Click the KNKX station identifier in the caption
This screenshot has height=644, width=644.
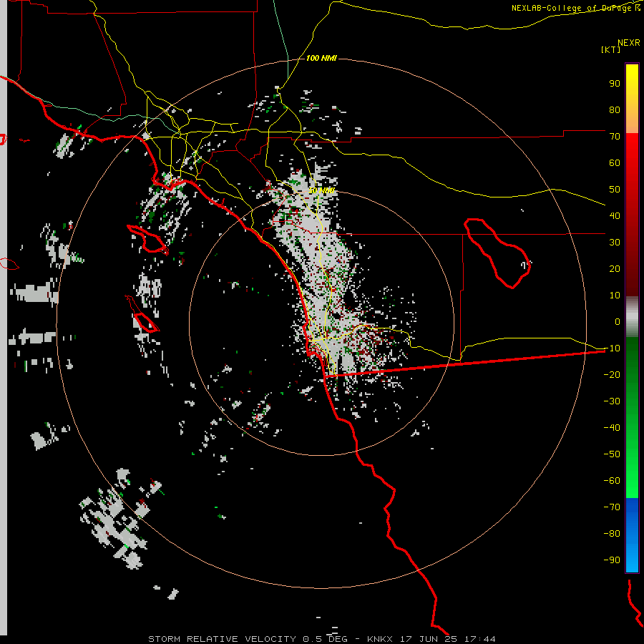[380, 639]
